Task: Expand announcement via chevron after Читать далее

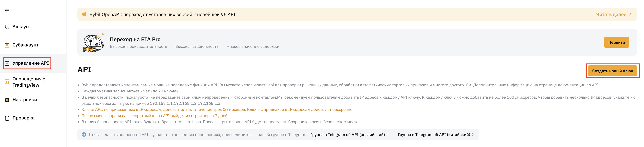Action: tap(630, 14)
